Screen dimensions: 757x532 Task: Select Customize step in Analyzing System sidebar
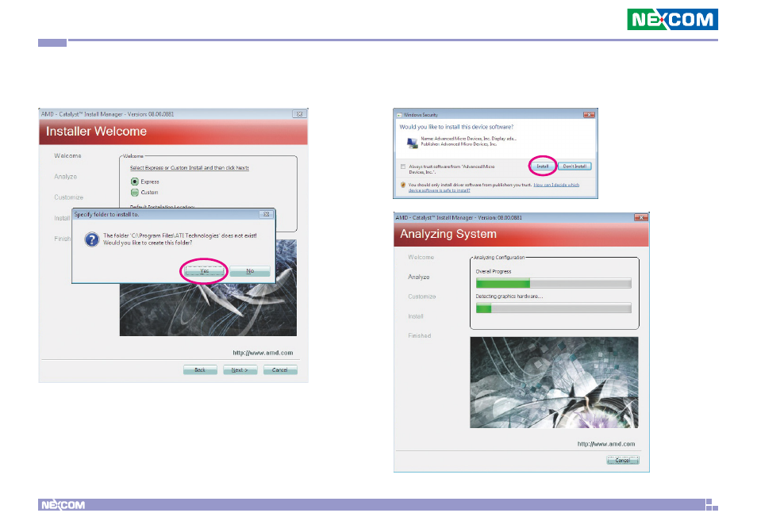[x=422, y=297]
